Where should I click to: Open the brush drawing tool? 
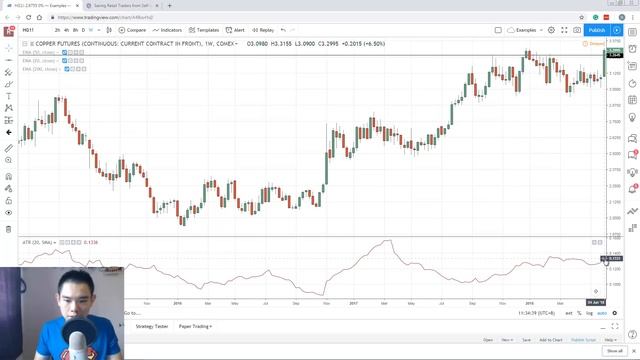[9, 84]
